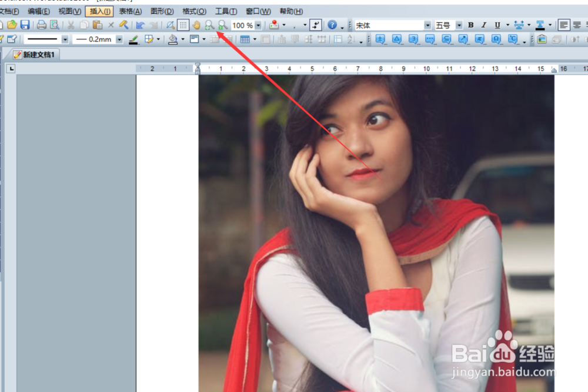The height and width of the screenshot is (392, 588).
Task: Open the 格式(O) menu
Action: tap(194, 11)
